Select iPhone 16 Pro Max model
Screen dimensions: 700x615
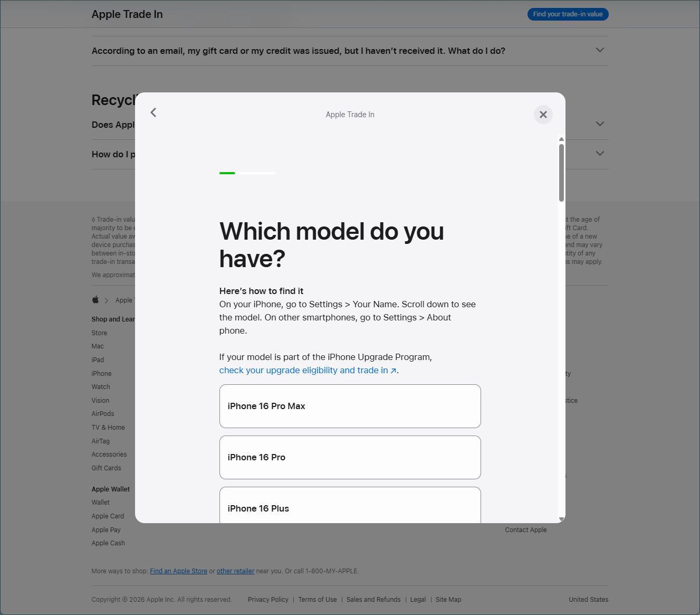coord(350,406)
